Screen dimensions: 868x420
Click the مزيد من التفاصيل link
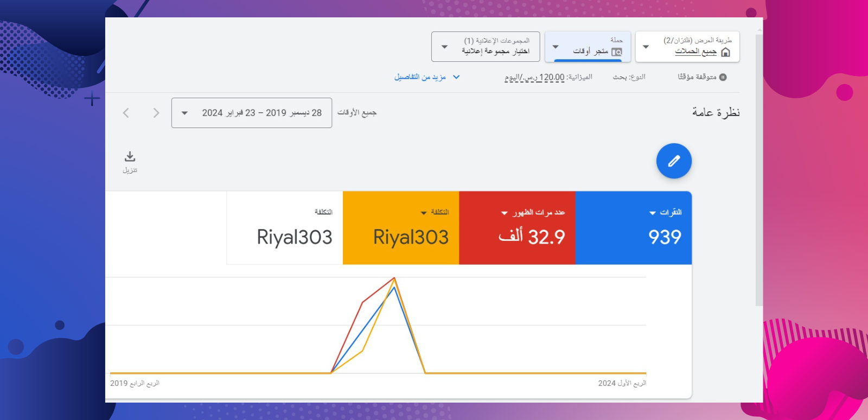click(x=420, y=77)
